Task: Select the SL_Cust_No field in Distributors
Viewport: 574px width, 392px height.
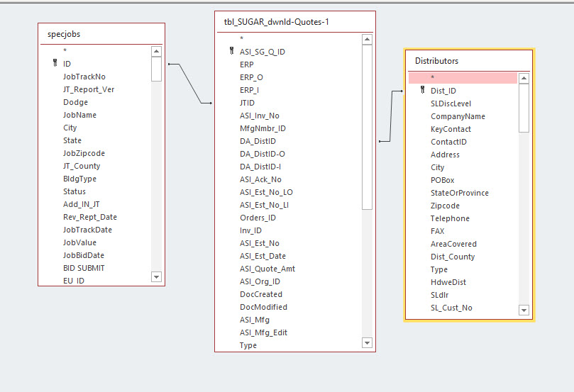Action: (451, 308)
